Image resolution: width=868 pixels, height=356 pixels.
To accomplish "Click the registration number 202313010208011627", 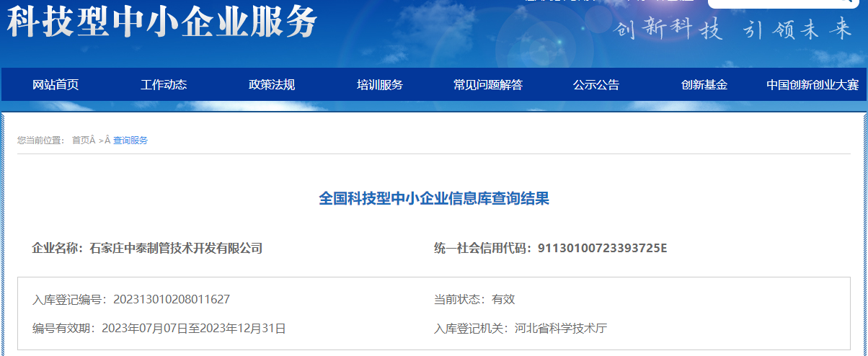I will pyautogui.click(x=172, y=300).
